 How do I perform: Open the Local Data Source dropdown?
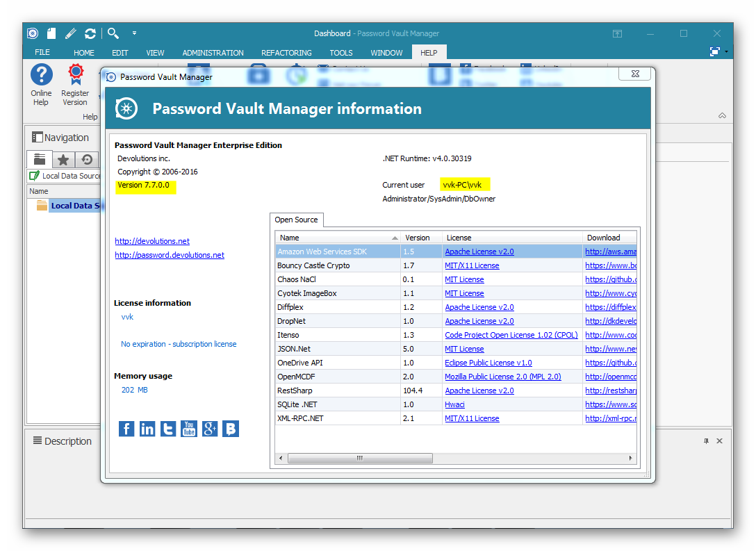[x=64, y=176]
